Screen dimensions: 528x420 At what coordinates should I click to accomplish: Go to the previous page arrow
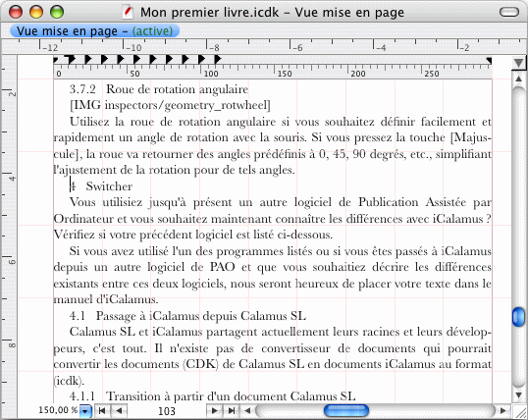[x=118, y=410]
